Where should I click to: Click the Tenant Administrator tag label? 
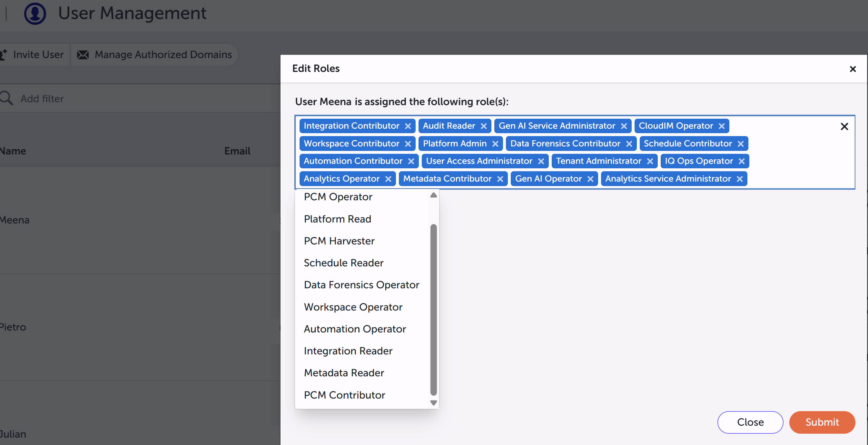click(598, 161)
